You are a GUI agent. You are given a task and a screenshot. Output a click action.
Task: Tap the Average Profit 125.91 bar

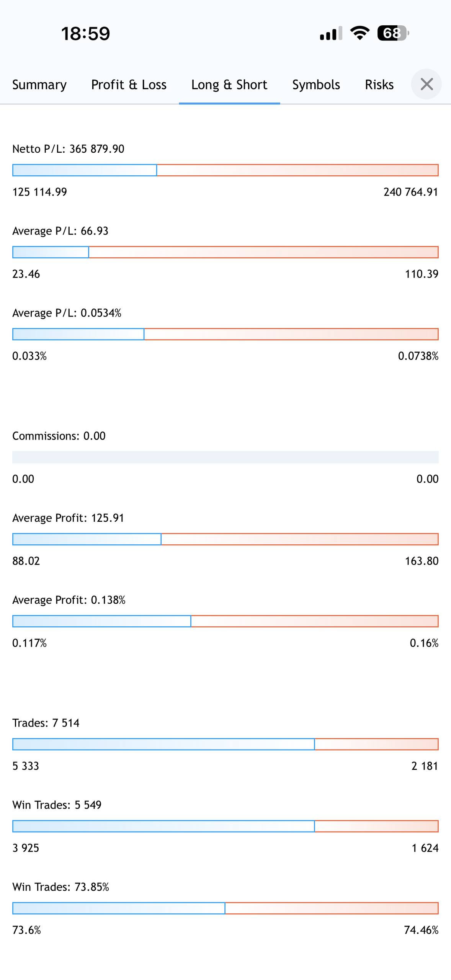pyautogui.click(x=225, y=539)
